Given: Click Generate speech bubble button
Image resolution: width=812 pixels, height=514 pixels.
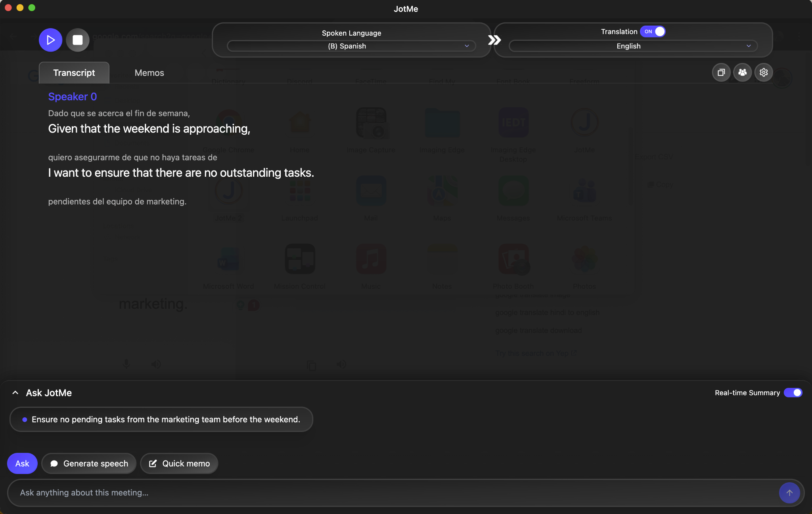Looking at the screenshot, I should click(x=89, y=463).
